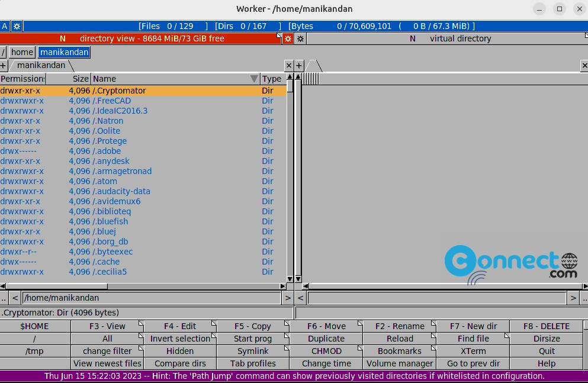Select all entries with the All button
The height and width of the screenshot is (383, 588).
pyautogui.click(x=107, y=339)
